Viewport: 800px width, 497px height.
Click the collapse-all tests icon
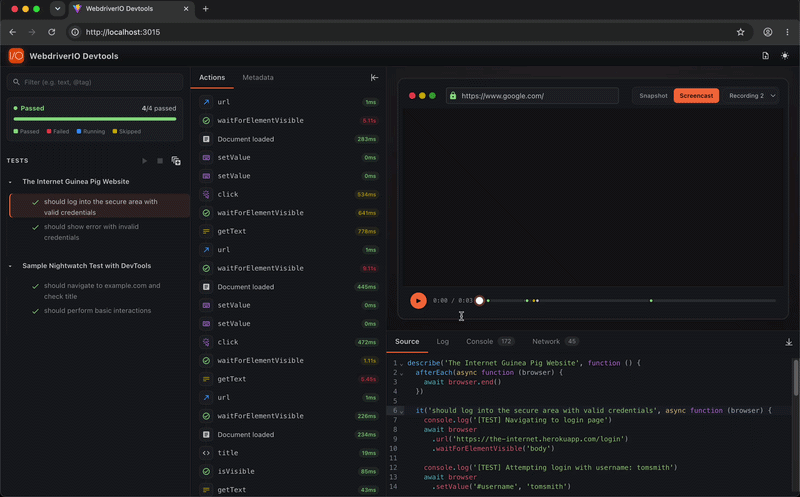[x=176, y=161]
